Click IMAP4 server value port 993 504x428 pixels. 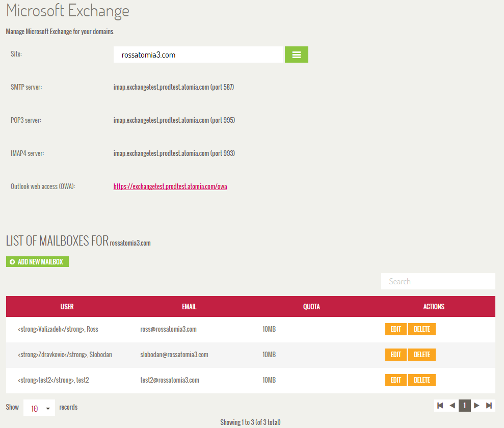click(174, 153)
